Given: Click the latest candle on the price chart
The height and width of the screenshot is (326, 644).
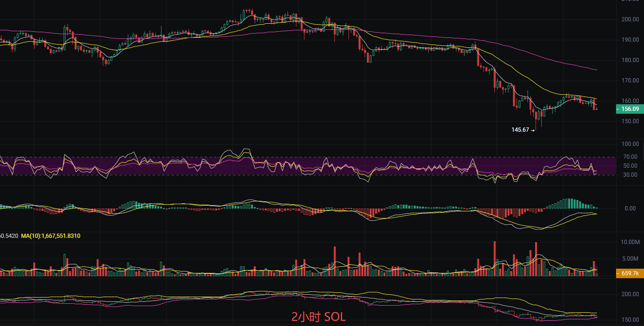Looking at the screenshot, I should point(597,109).
